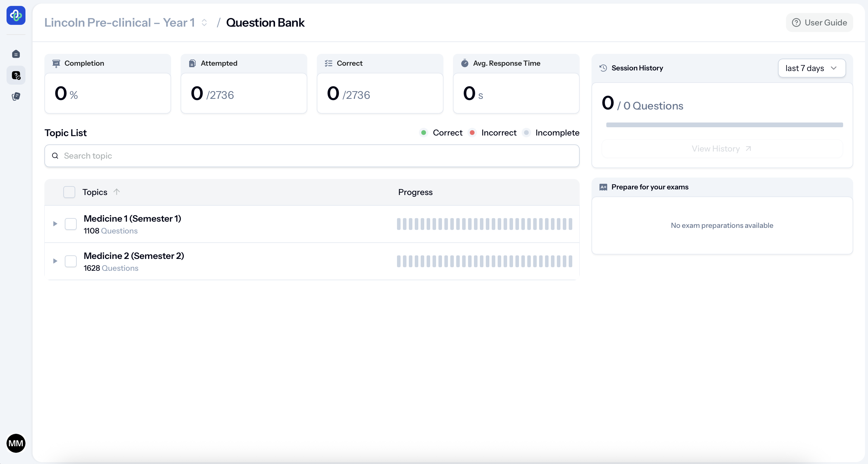Viewport: 868px width, 464px height.
Task: Click the app logo icon
Action: [x=16, y=15]
